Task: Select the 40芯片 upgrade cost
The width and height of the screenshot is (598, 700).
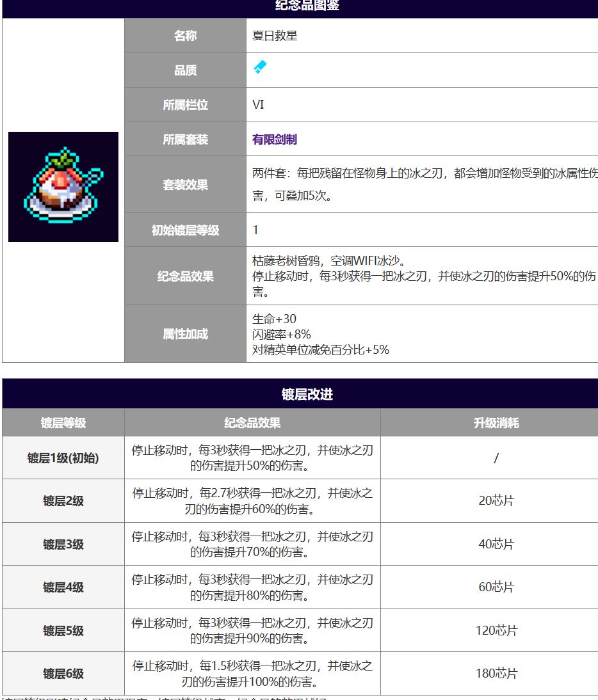Action: click(496, 544)
